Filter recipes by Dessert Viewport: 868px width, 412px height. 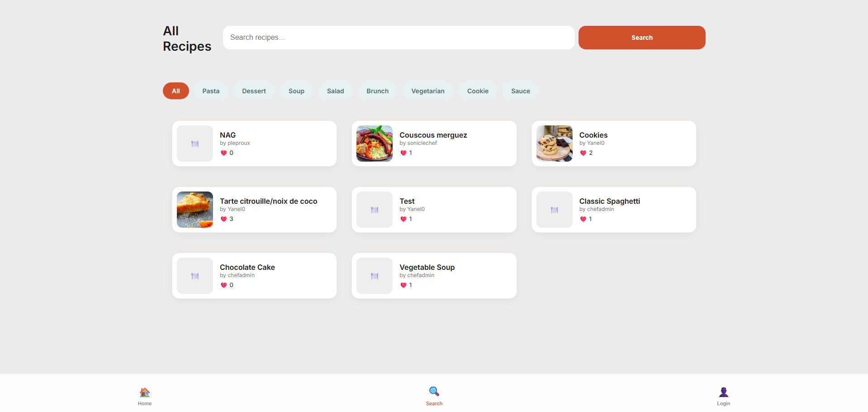click(254, 91)
